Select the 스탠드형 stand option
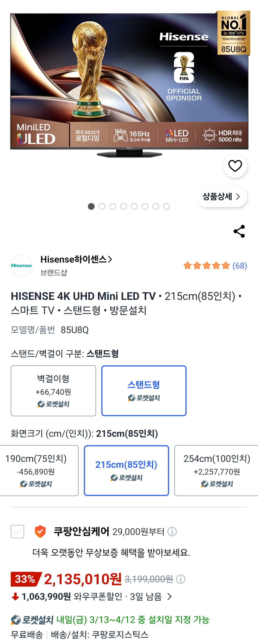This screenshot has height=644, width=258. [x=144, y=391]
